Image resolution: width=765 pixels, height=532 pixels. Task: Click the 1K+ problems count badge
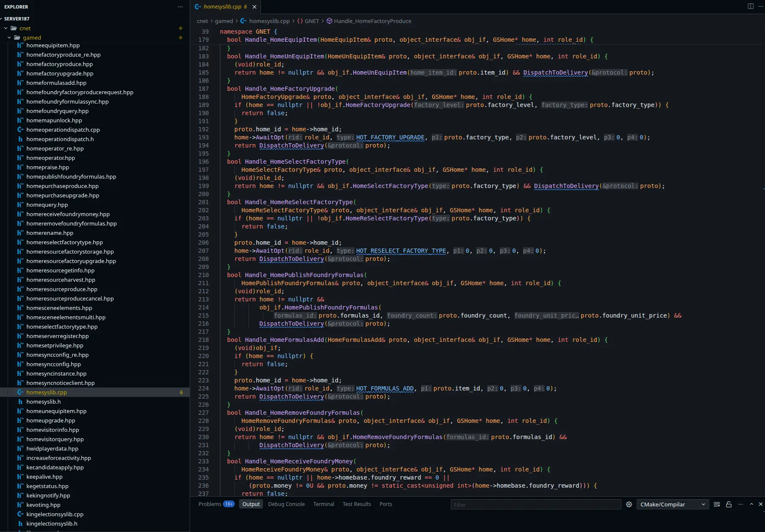point(229,504)
